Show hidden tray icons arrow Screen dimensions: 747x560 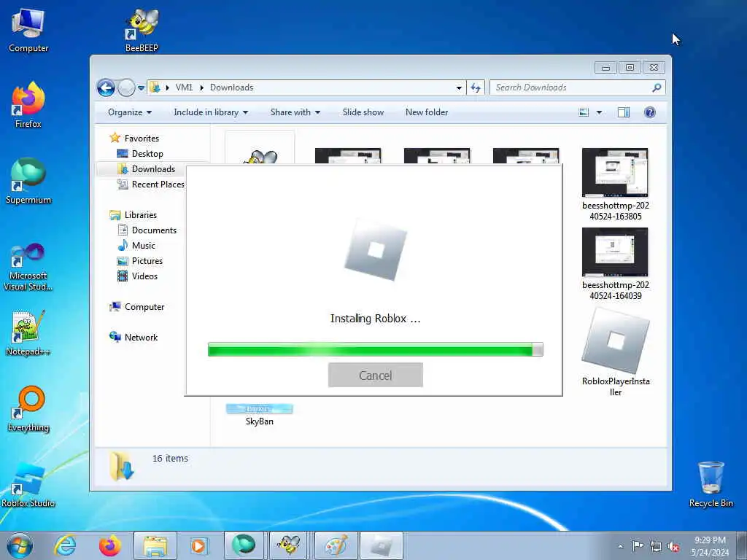click(x=620, y=546)
